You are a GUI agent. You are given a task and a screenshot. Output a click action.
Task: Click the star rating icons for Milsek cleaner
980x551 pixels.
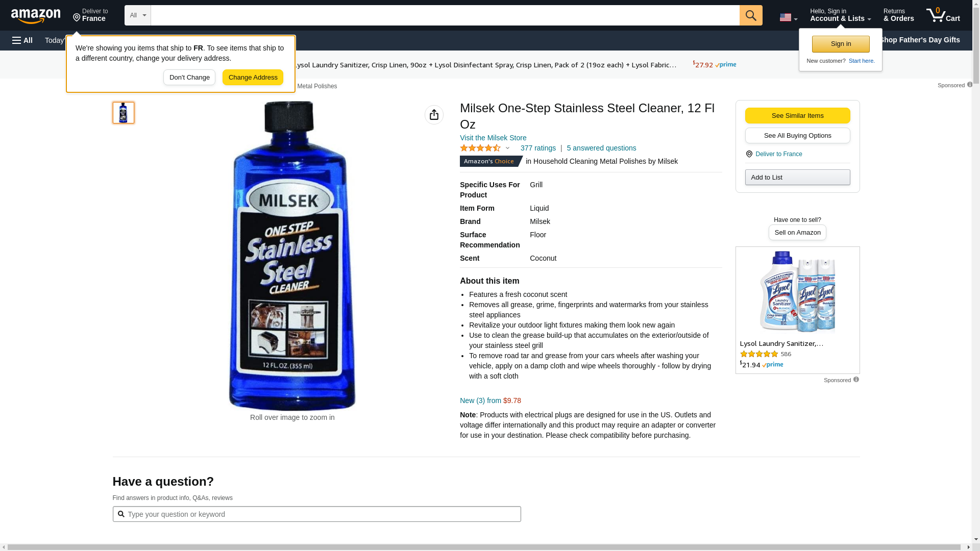click(x=480, y=148)
